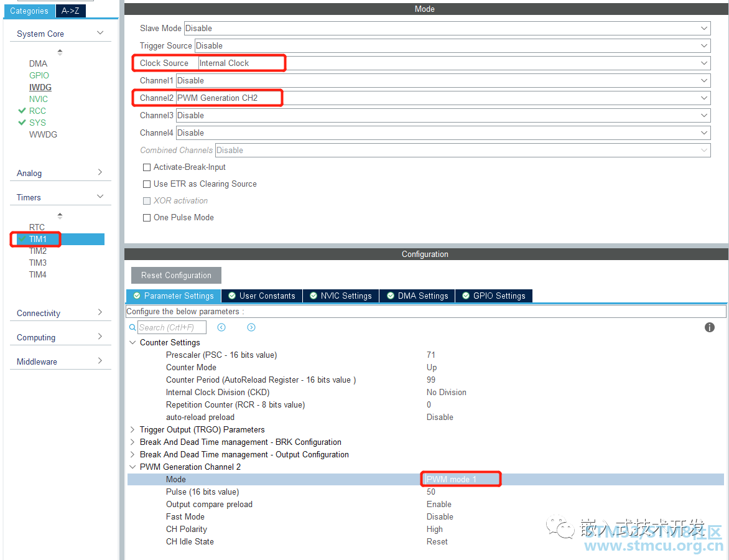
Task: Open the Clock Source dropdown
Action: (454, 63)
